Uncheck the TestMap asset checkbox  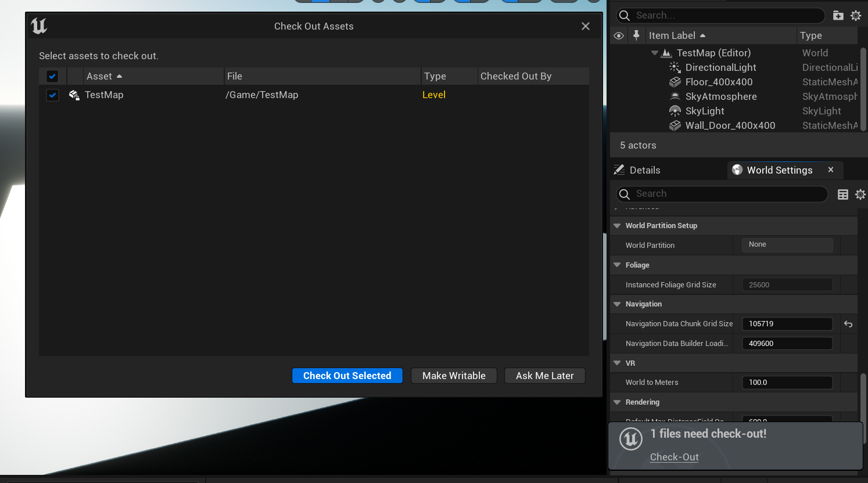pos(52,95)
